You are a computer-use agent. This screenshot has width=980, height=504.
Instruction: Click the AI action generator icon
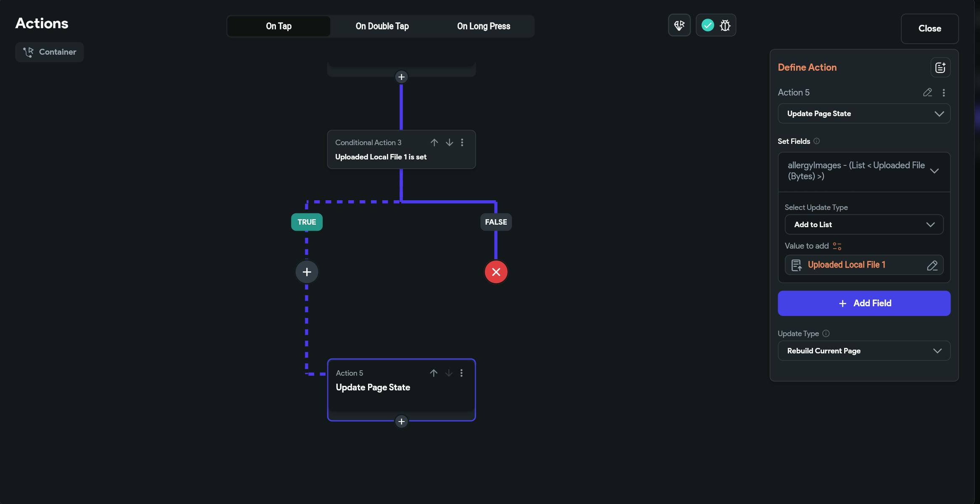point(679,25)
